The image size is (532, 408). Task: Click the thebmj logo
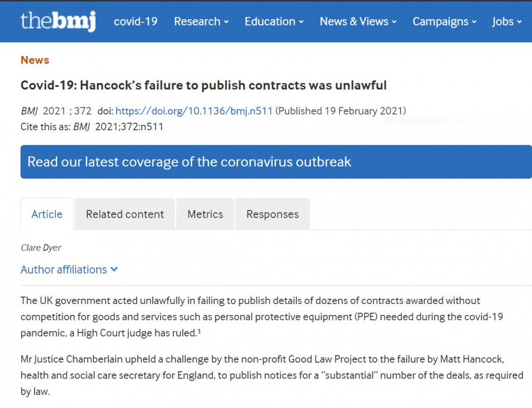point(58,21)
